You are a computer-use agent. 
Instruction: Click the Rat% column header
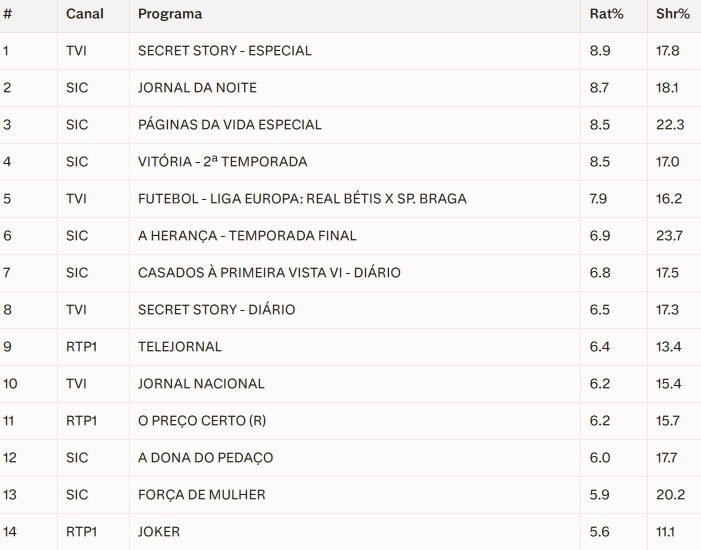603,14
